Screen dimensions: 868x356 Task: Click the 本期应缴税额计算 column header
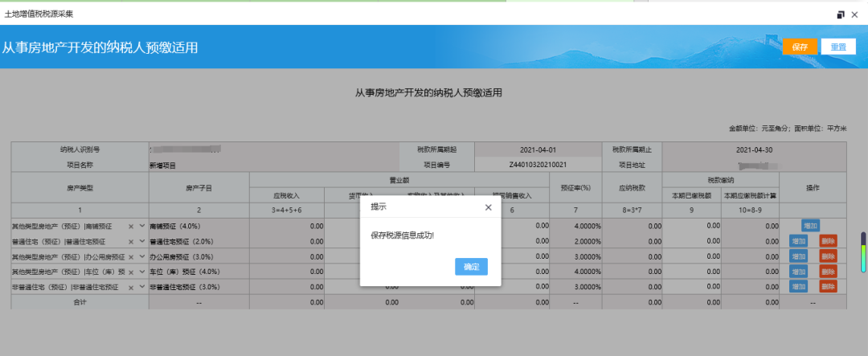point(750,195)
